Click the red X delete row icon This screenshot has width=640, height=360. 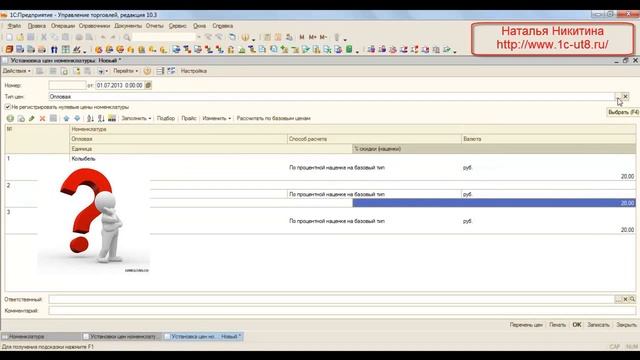[42, 118]
